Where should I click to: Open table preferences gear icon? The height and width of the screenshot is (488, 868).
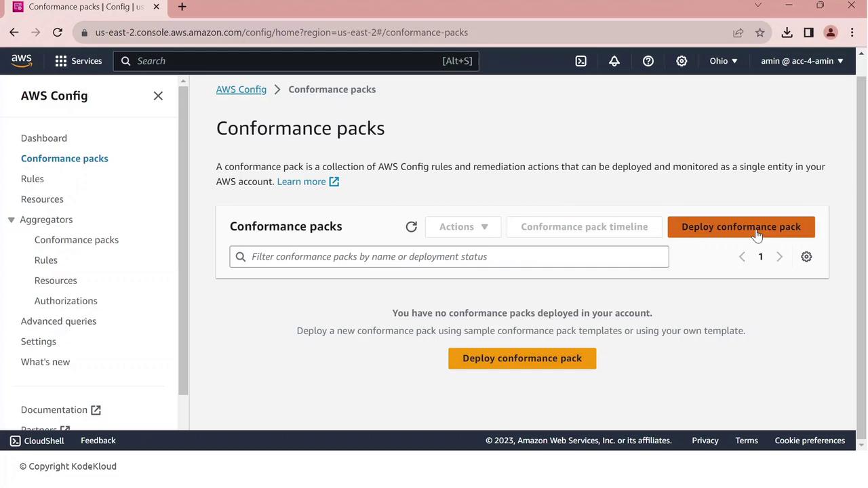pyautogui.click(x=806, y=257)
